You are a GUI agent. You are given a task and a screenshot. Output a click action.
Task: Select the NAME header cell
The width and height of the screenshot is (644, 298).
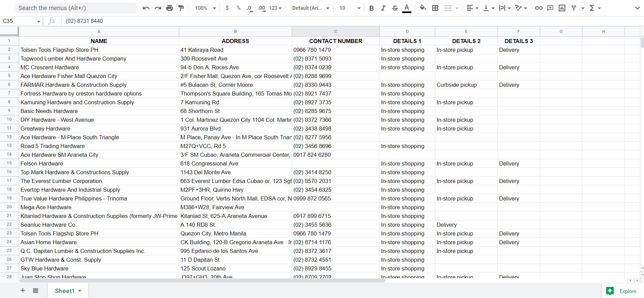click(x=99, y=41)
